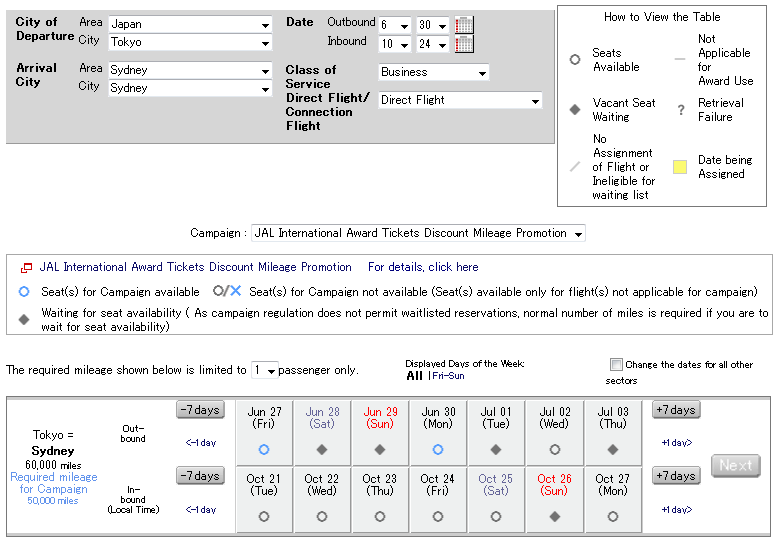Choose waitlist diamond for Oct 26 inbound
The image size is (774, 541).
[554, 517]
